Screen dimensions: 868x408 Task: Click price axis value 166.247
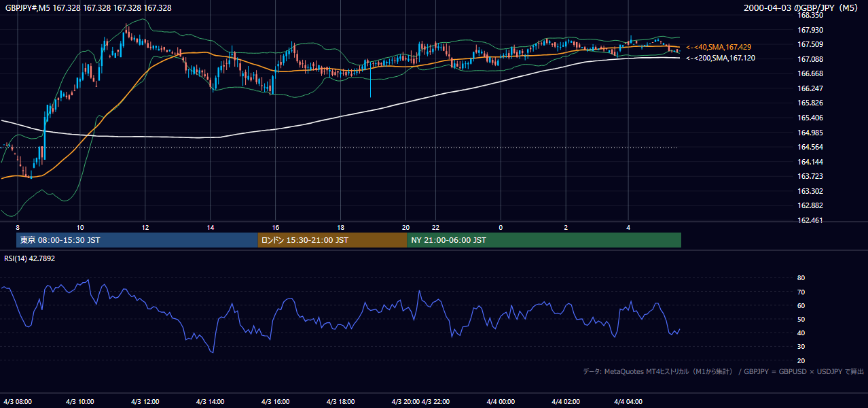[x=810, y=88]
